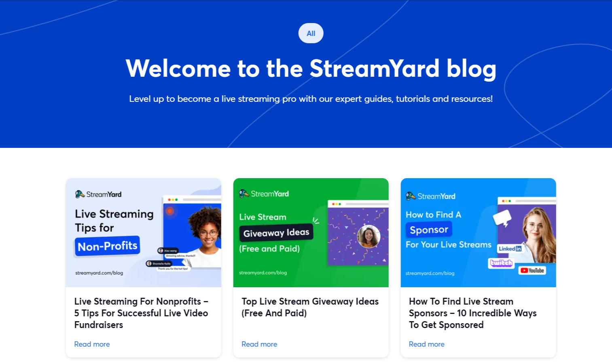Click the YouTube badge on Sponsor card
This screenshot has height=364, width=612.
click(532, 271)
